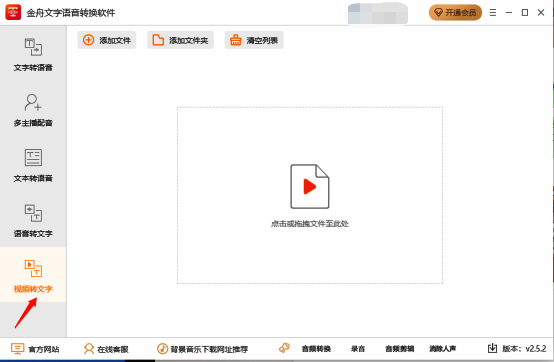
Task: Open 背景音乐下载网址推荐 link
Action: coord(202,349)
